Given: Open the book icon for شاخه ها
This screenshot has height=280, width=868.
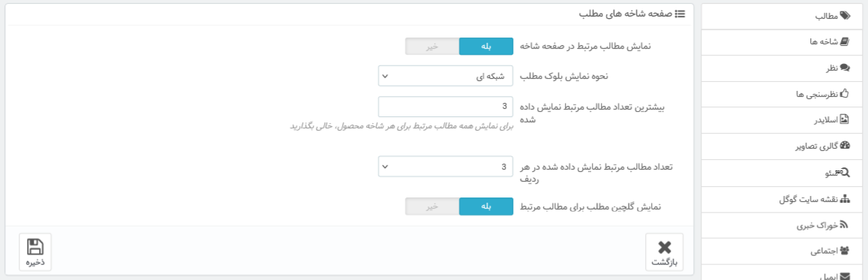Looking at the screenshot, I should point(845,41).
